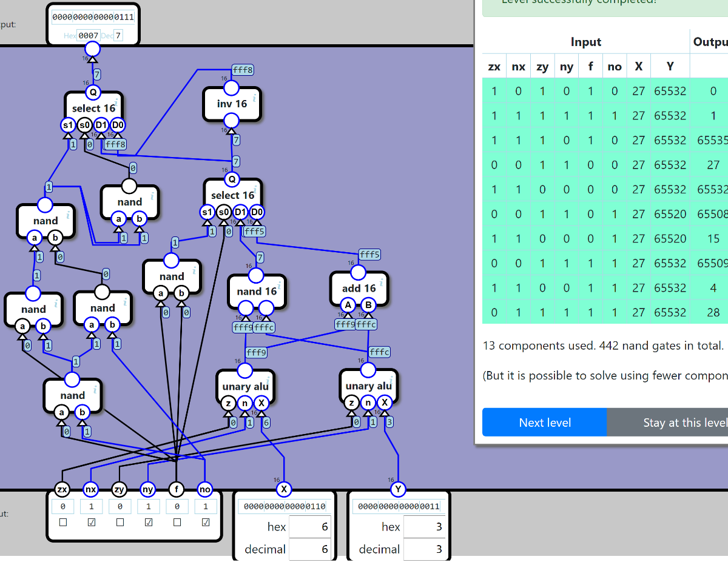Toggle the zy input checkbox
This screenshot has height=565, width=728.
click(120, 522)
